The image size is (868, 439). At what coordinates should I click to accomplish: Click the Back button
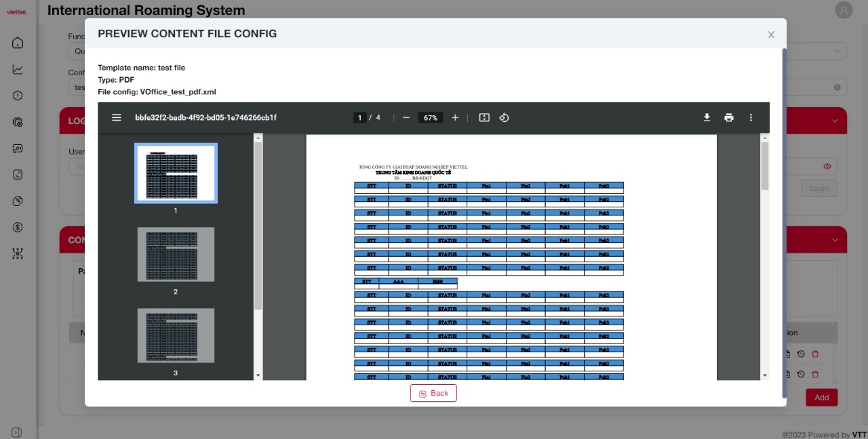(x=433, y=393)
